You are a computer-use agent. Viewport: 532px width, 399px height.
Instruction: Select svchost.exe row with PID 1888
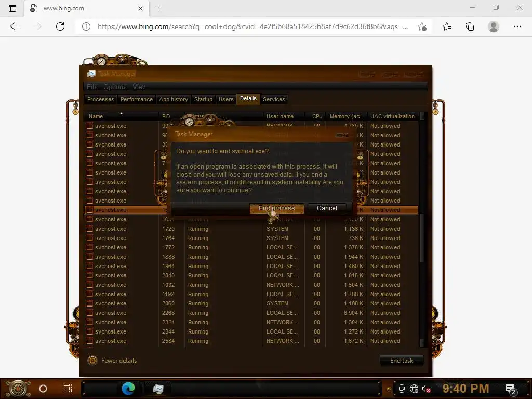point(251,257)
